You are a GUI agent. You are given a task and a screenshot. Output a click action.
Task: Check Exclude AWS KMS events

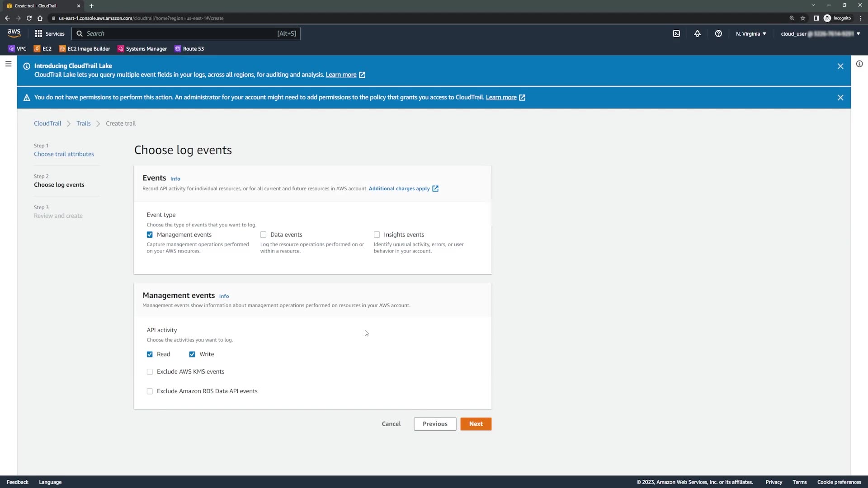[150, 372]
